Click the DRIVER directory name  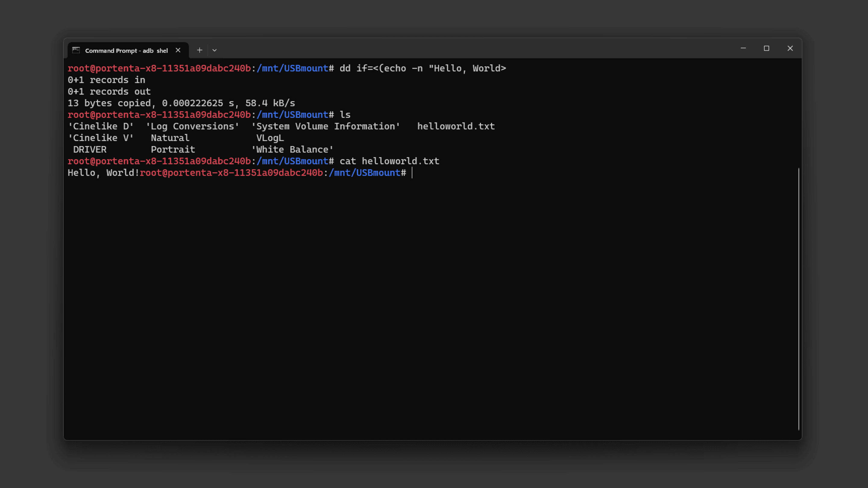(x=90, y=149)
